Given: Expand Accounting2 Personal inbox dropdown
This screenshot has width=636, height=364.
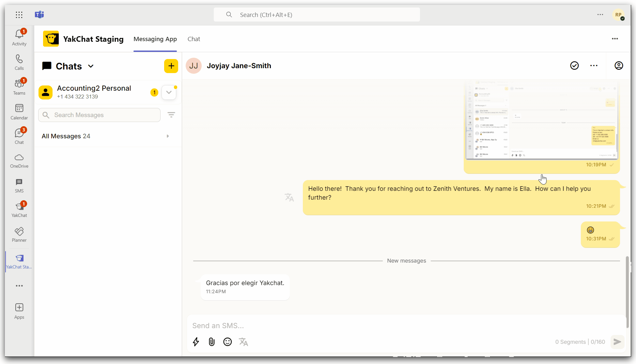Looking at the screenshot, I should [x=169, y=92].
